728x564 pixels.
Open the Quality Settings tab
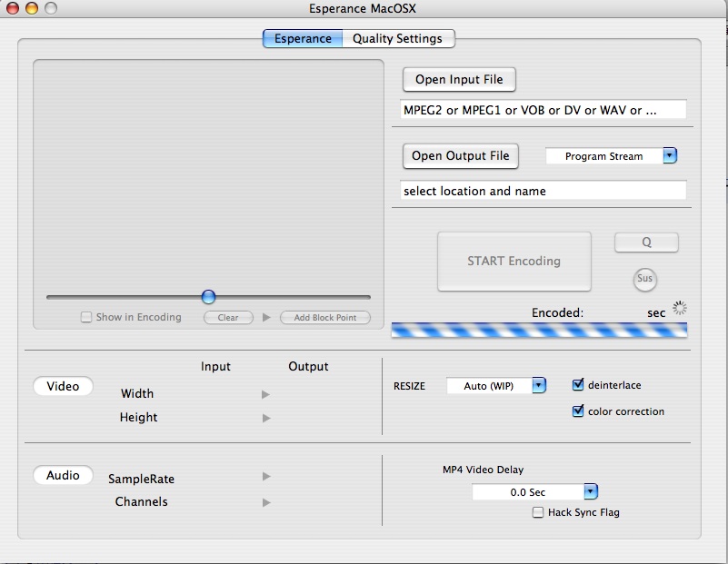(x=398, y=38)
